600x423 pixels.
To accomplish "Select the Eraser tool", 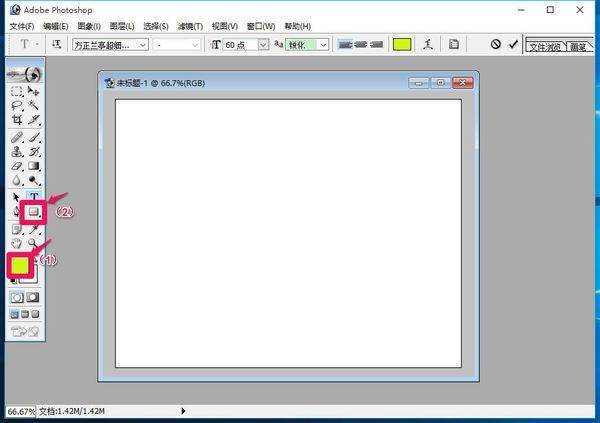I will pos(17,166).
